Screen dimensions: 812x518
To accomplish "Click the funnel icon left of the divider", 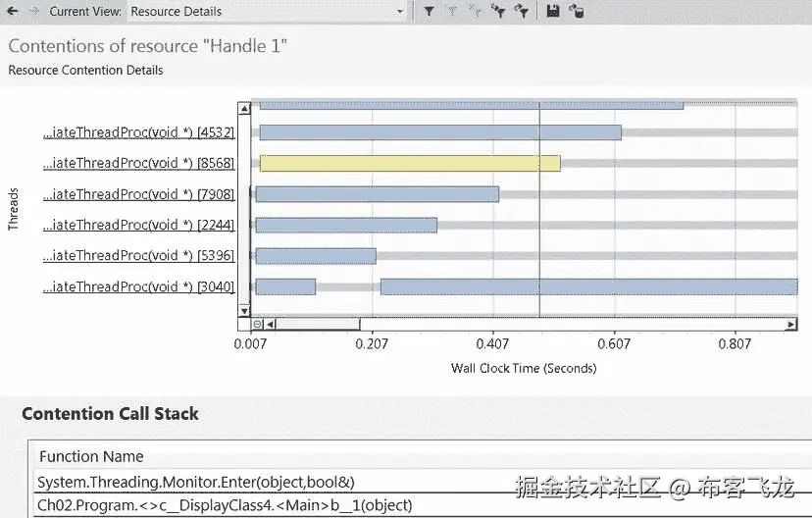I will 522,11.
